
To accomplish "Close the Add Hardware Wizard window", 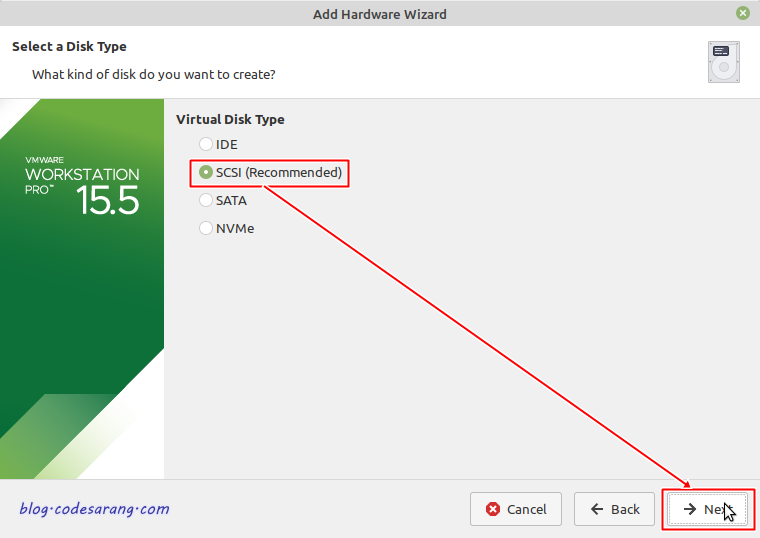I will (x=743, y=13).
